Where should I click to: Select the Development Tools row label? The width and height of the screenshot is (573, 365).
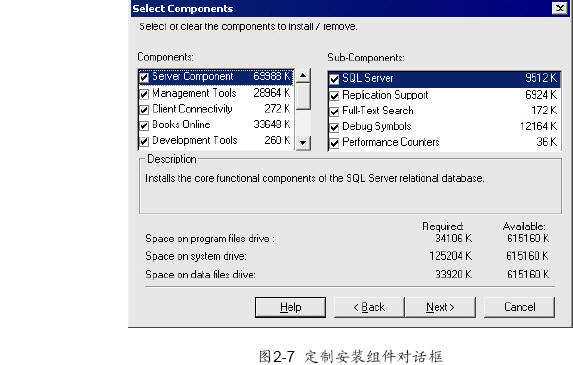(195, 140)
